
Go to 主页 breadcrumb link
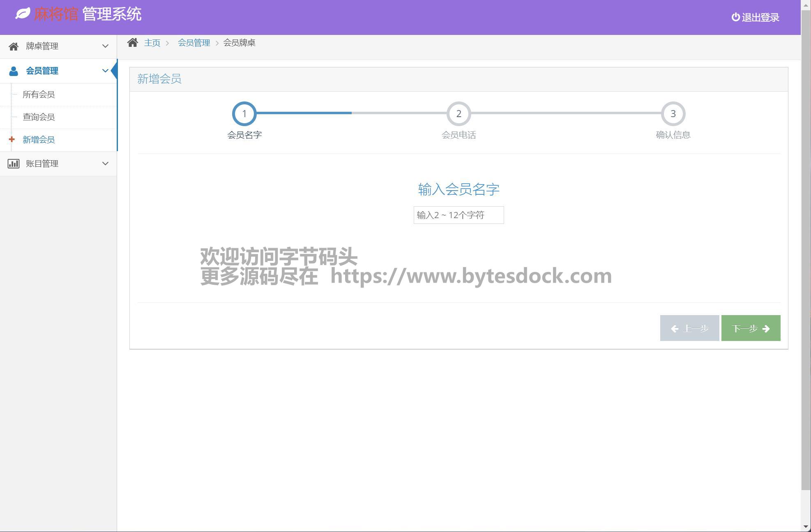[x=152, y=43]
